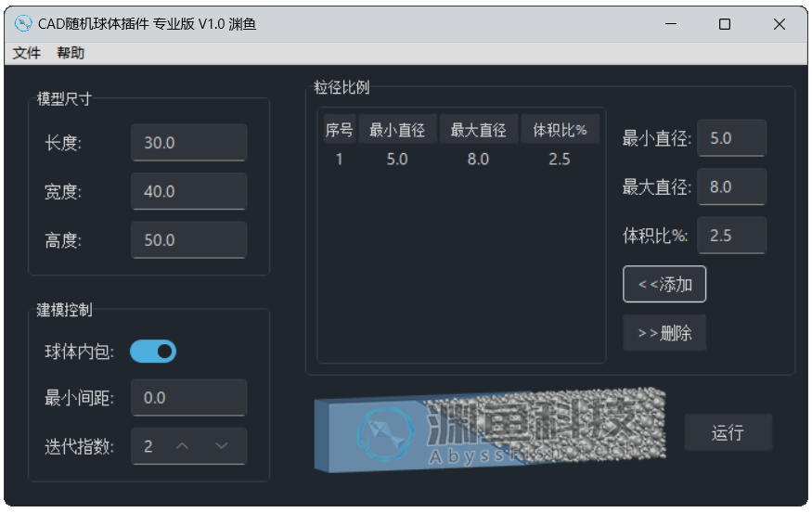812x513 pixels.
Task: Maximize the CAD plugin window
Action: pyautogui.click(x=725, y=24)
